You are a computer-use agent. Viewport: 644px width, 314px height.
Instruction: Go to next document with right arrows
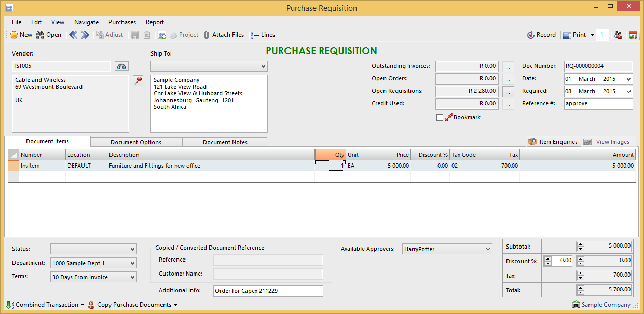click(85, 35)
